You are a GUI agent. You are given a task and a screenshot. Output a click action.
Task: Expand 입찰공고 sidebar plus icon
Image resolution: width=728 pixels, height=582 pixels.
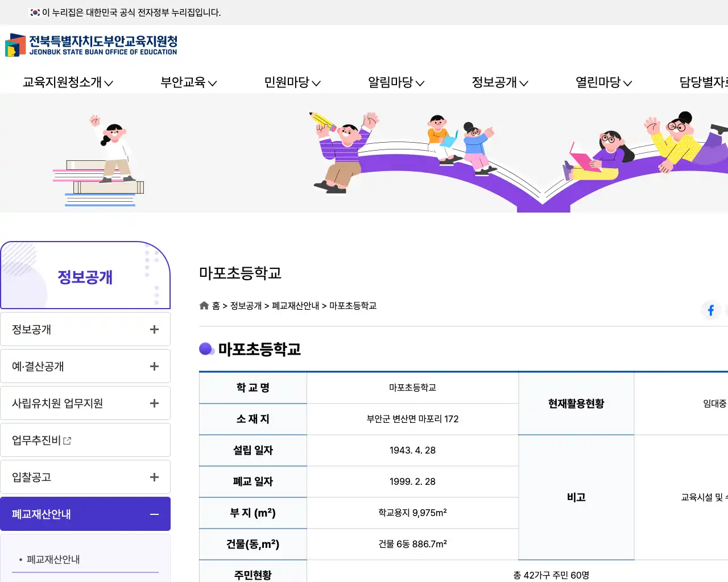154,477
